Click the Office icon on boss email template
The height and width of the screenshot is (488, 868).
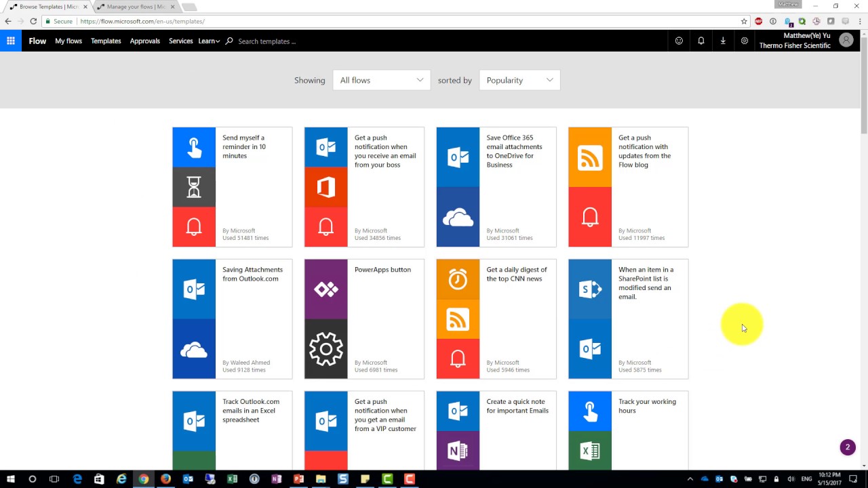click(326, 187)
